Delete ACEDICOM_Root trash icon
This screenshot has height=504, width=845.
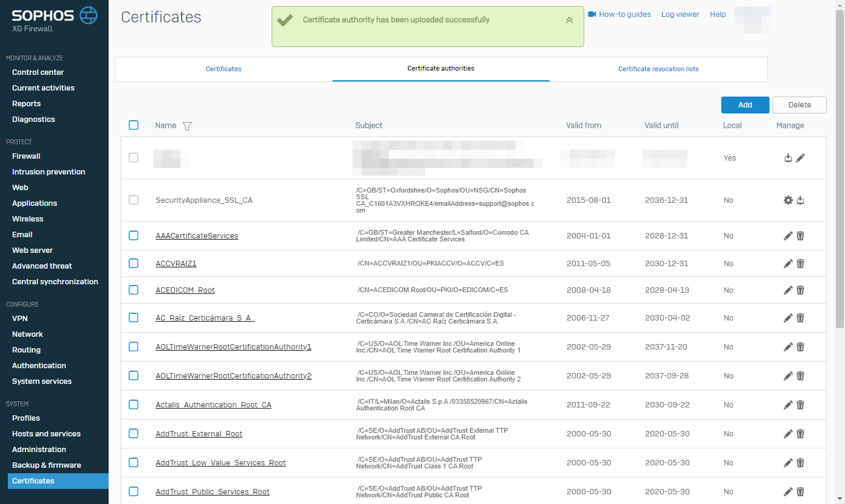point(800,290)
